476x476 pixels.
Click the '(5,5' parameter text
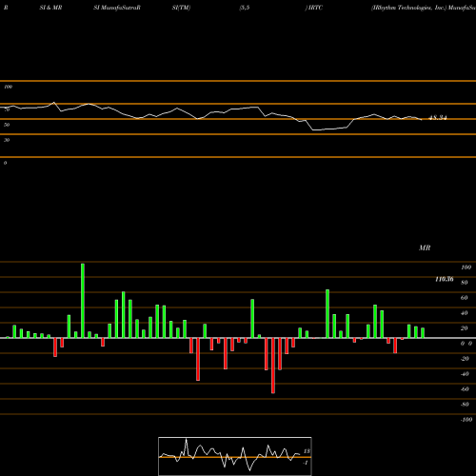[245, 8]
